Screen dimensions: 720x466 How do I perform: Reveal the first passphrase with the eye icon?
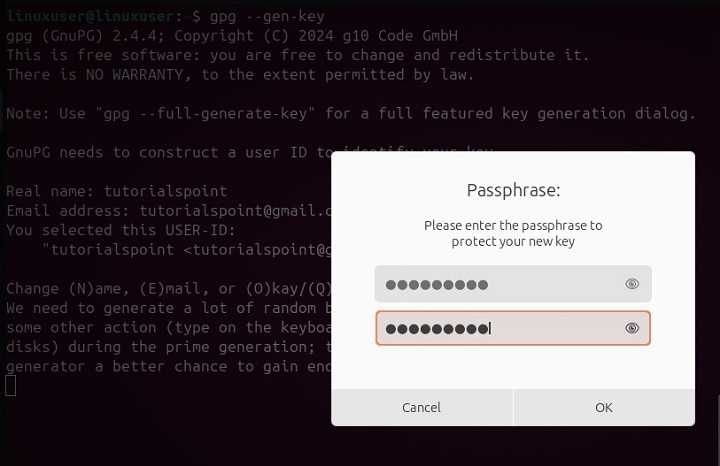click(632, 284)
